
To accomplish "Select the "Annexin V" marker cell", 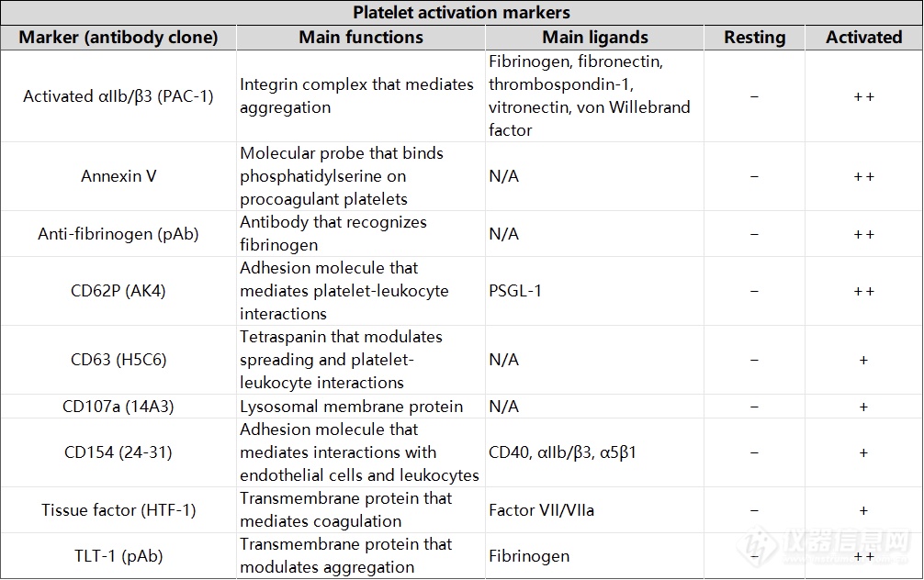I will tap(118, 176).
